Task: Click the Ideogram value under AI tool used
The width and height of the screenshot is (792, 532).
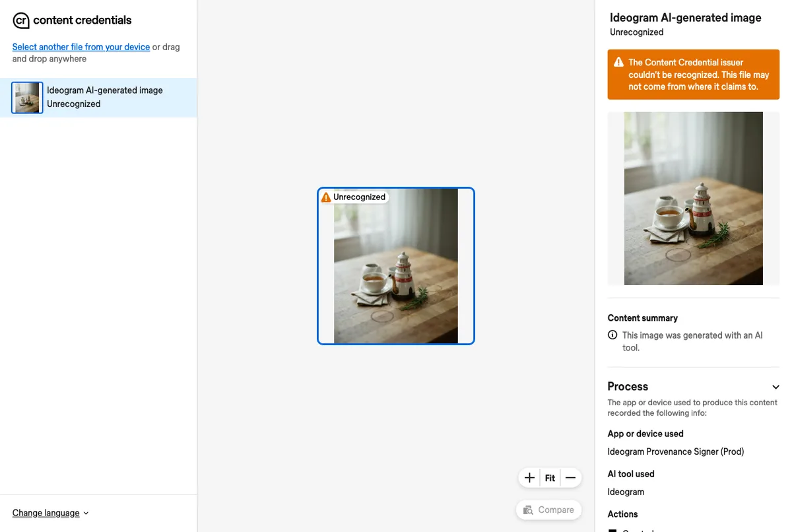Action: point(626,492)
